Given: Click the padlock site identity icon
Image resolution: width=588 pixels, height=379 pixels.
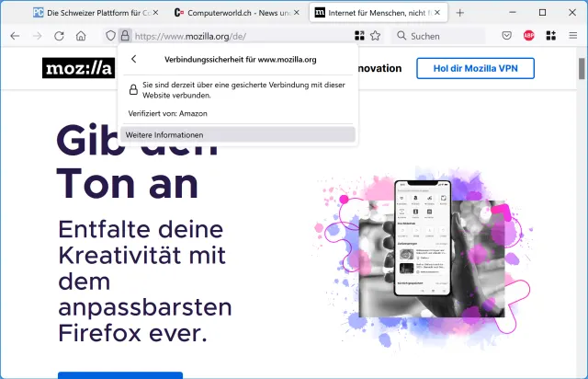Looking at the screenshot, I should coord(125,36).
